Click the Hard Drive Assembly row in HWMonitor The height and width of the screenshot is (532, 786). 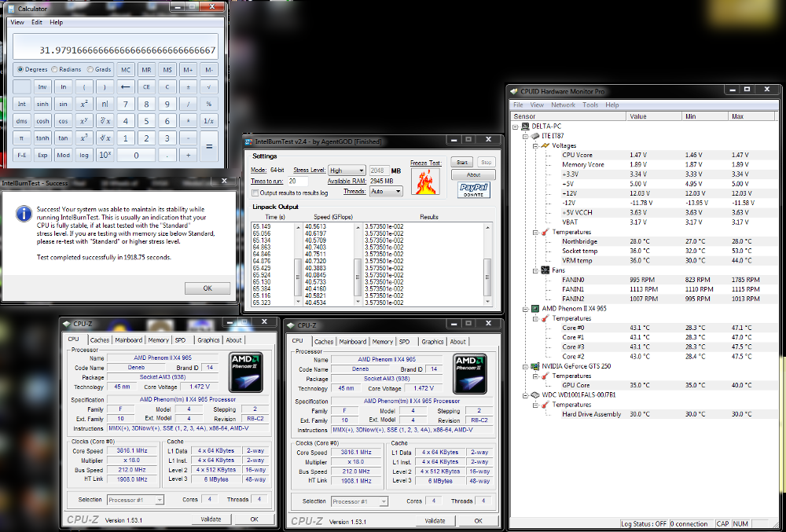tap(644, 414)
